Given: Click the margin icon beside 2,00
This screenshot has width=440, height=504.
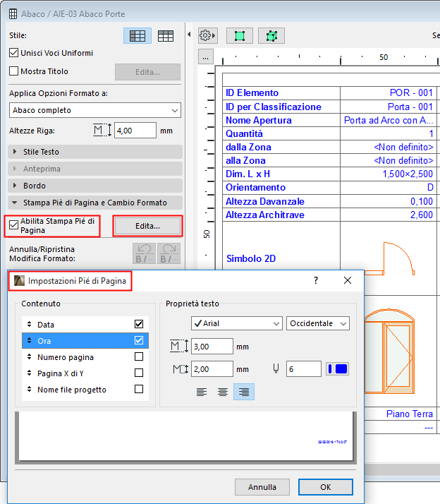Looking at the screenshot, I should [181, 369].
